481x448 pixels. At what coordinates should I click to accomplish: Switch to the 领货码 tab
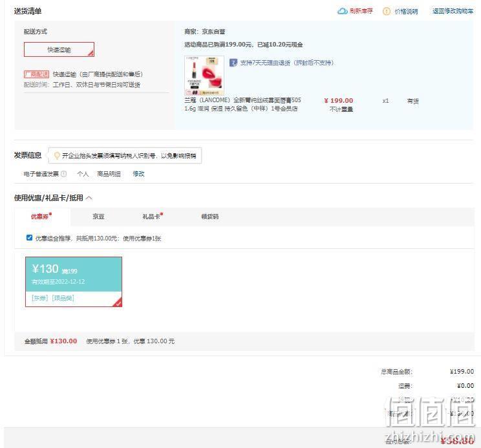tap(210, 217)
